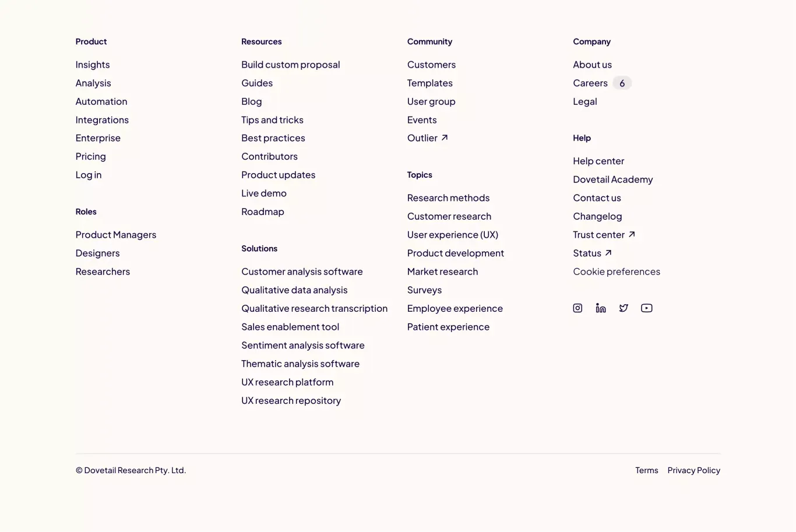Viewport: 796px width, 532px height.
Task: Open Cookie preferences settings
Action: pyautogui.click(x=617, y=272)
